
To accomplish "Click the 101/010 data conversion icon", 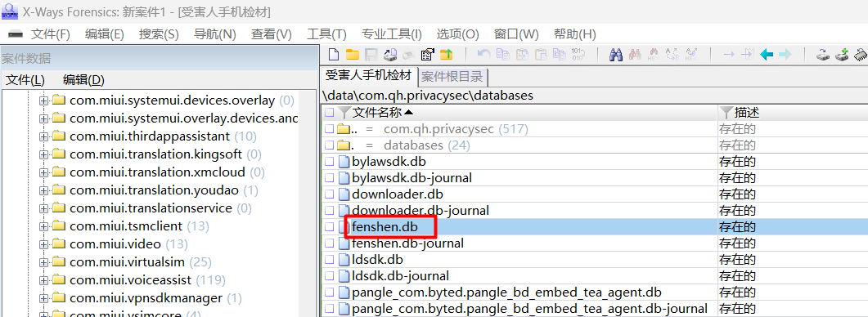I will (x=578, y=54).
